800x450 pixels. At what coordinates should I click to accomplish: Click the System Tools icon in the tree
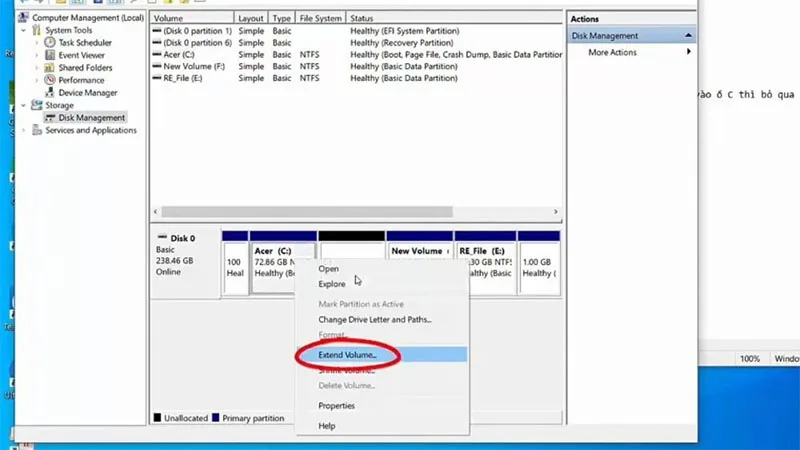pos(36,30)
